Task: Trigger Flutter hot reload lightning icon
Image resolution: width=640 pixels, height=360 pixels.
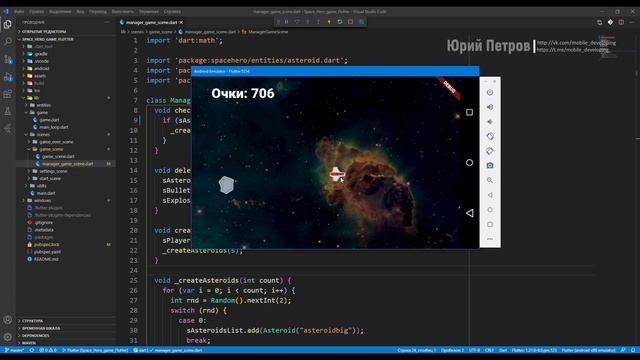Action: (329, 22)
